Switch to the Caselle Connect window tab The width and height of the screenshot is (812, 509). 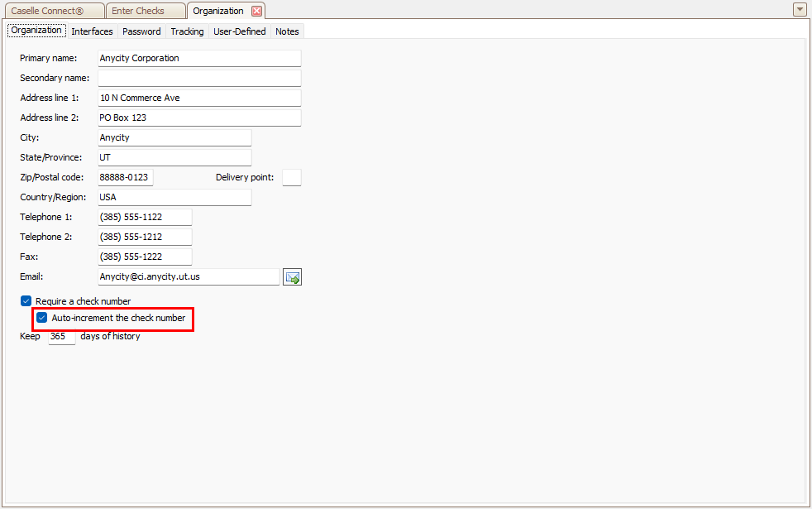(52, 12)
